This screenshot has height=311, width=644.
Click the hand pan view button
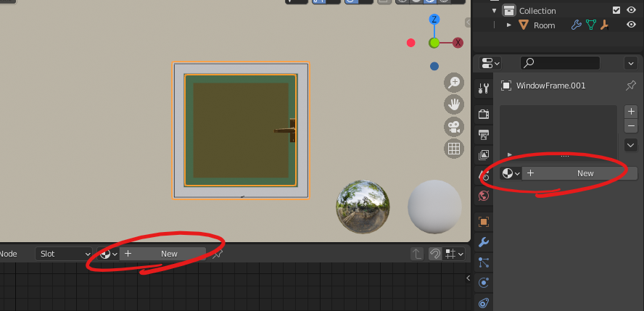454,105
